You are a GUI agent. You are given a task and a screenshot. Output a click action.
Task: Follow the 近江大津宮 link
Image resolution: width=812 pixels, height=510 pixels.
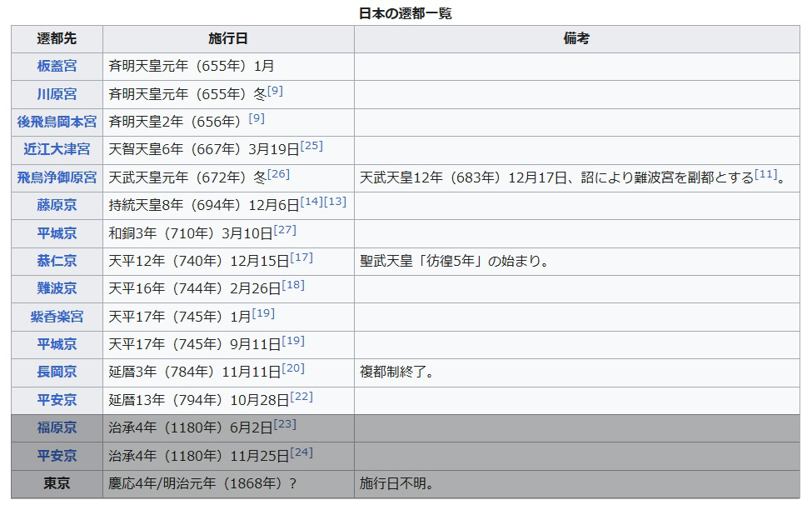pos(57,149)
